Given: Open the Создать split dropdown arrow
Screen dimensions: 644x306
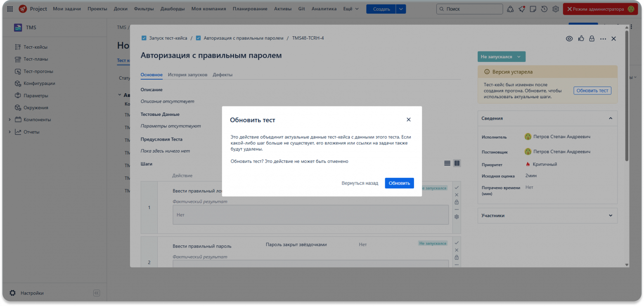Looking at the screenshot, I should 401,9.
